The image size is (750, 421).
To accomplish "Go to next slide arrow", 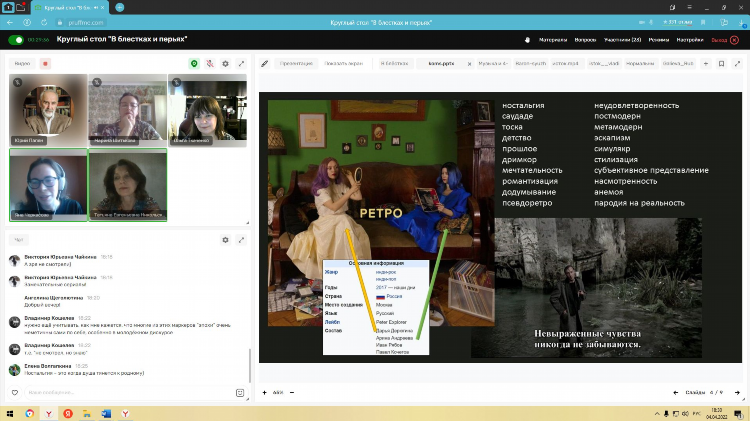I will pyautogui.click(x=737, y=392).
